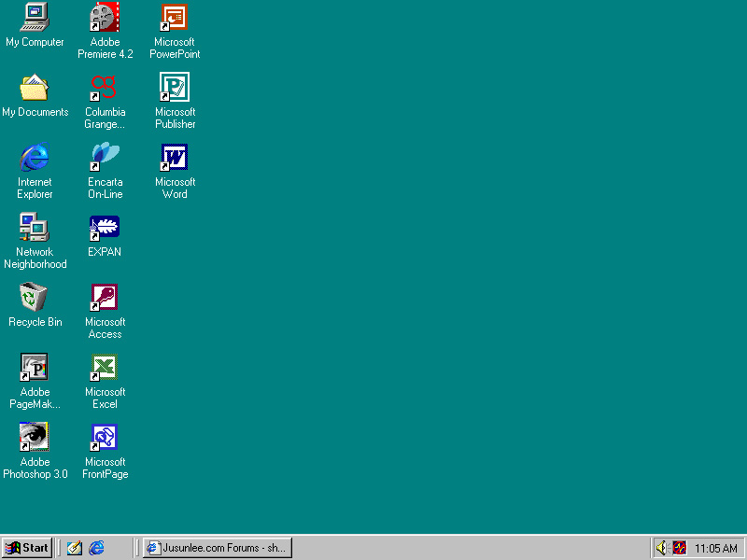Image resolution: width=747 pixels, height=560 pixels.
Task: Switch to Jusunlee.com Forums taskbar window
Action: click(x=218, y=548)
